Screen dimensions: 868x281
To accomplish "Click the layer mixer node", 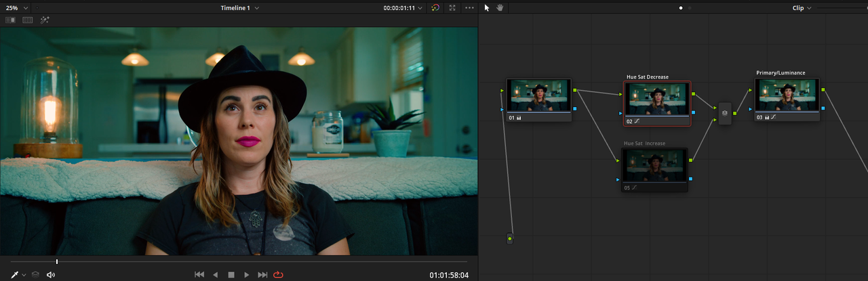I will [x=725, y=113].
